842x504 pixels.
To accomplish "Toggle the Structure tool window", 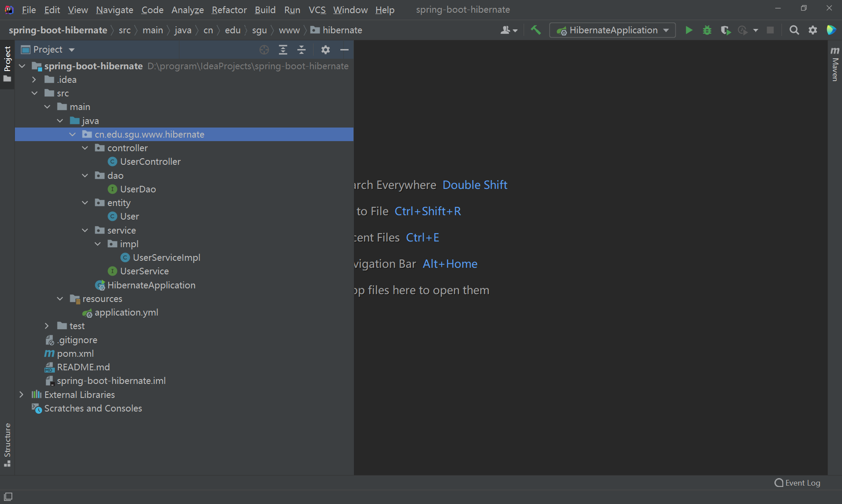I will pos(7,444).
